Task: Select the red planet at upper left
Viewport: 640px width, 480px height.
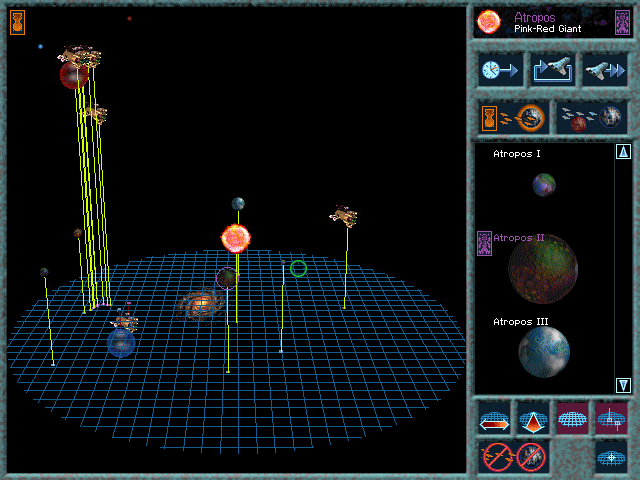Action: pos(73,76)
